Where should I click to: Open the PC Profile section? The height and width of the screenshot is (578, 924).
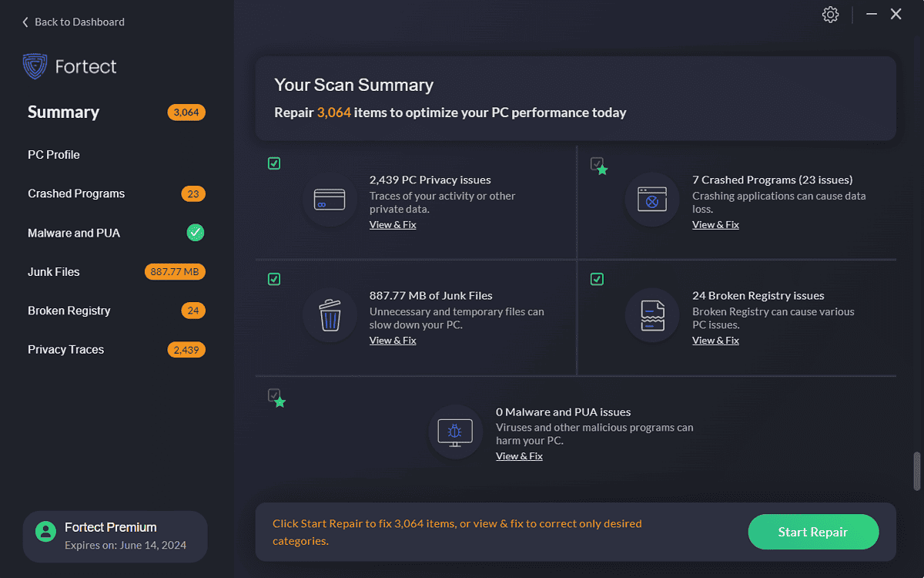[53, 154]
